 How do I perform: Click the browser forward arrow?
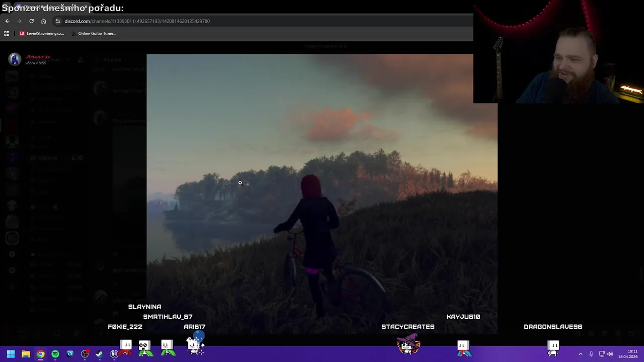19,21
